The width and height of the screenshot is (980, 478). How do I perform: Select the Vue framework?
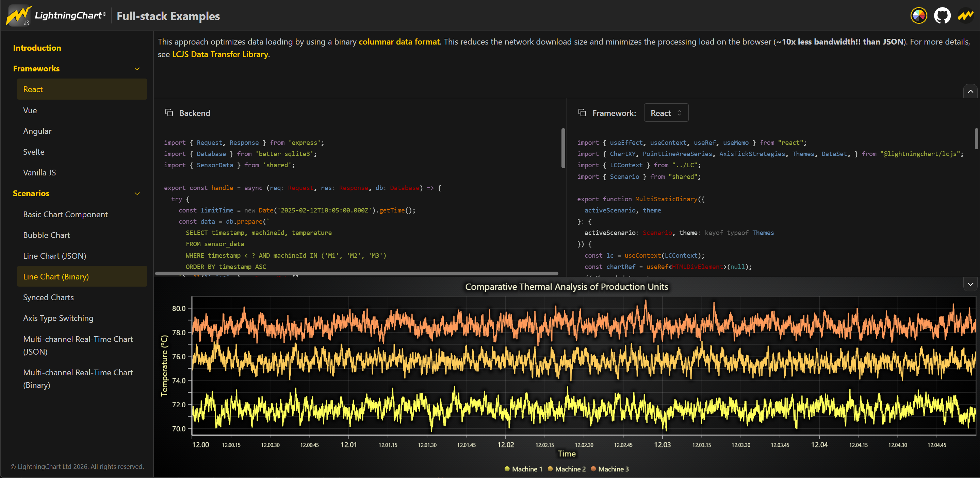click(x=82, y=110)
